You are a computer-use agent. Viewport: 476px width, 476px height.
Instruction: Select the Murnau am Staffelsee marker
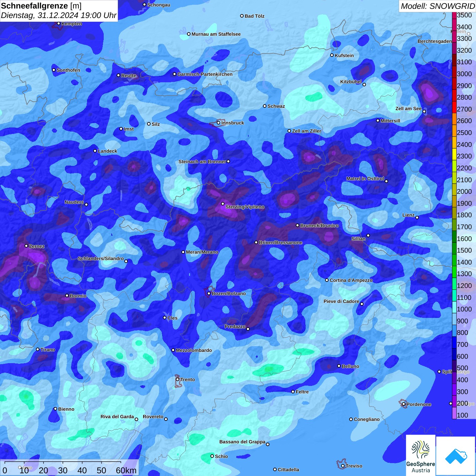coord(189,34)
